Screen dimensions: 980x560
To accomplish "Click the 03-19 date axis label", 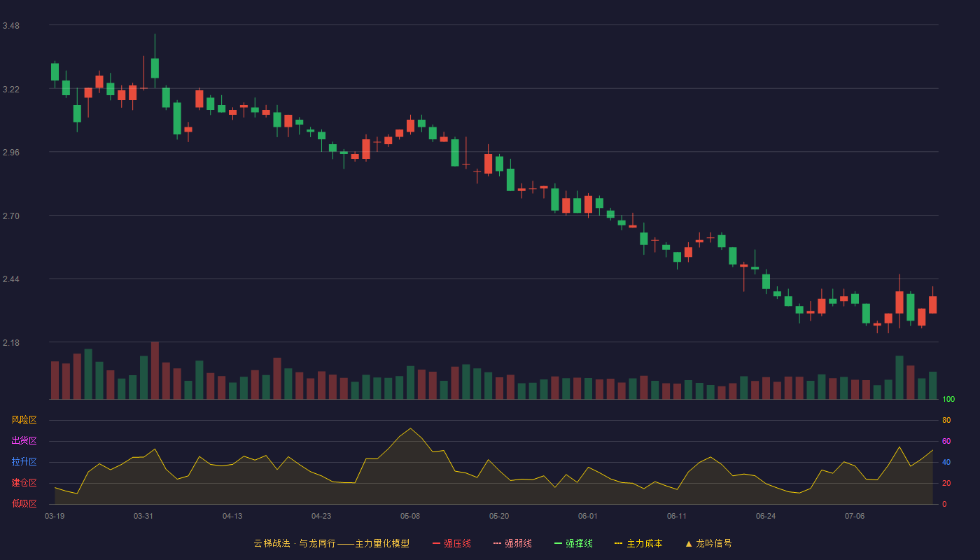I will [55, 516].
